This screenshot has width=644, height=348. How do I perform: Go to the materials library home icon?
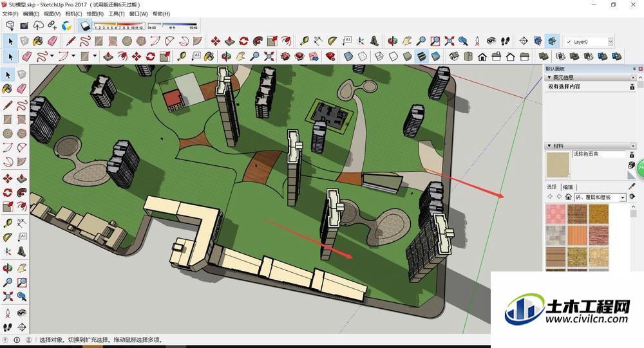coord(569,197)
